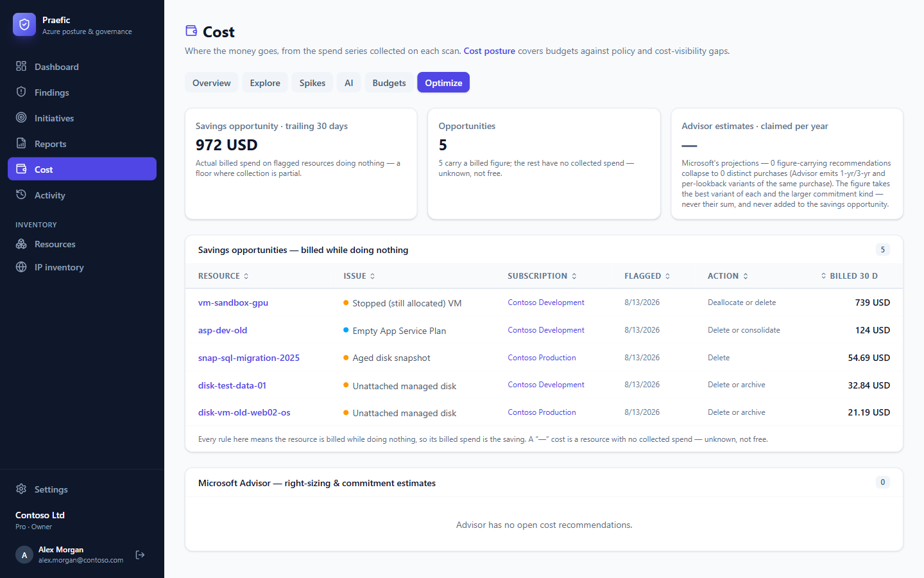
Task: Click the 739 USD billed amount
Action: click(x=873, y=302)
